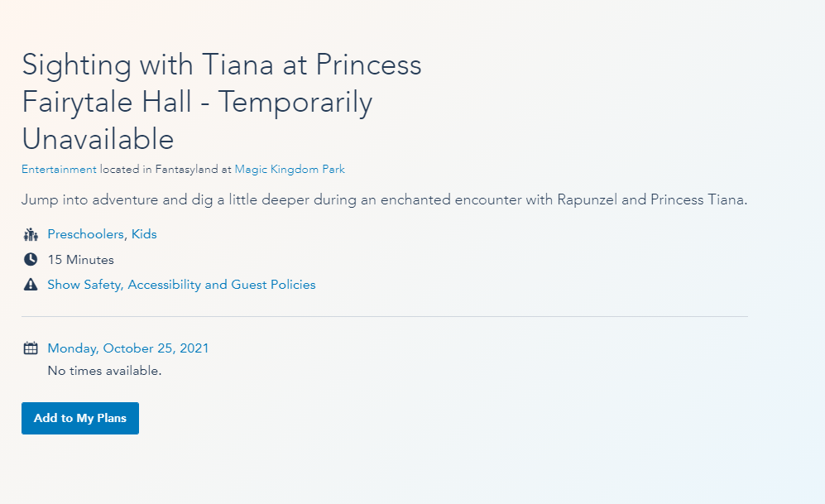Select the Kids age link
This screenshot has height=504, width=825.
coord(144,234)
